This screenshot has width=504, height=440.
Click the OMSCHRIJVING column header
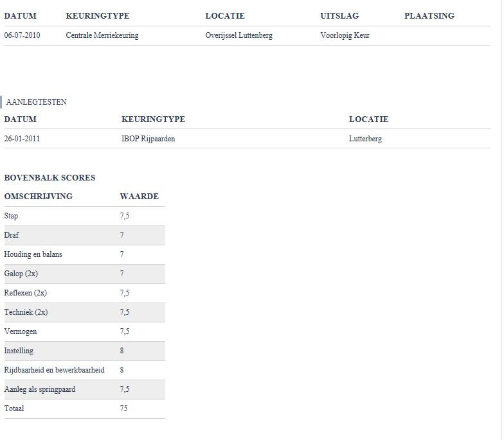click(38, 197)
